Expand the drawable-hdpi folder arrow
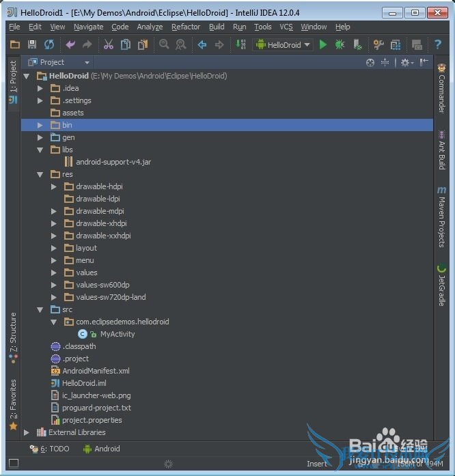The image size is (455, 476). click(x=54, y=186)
